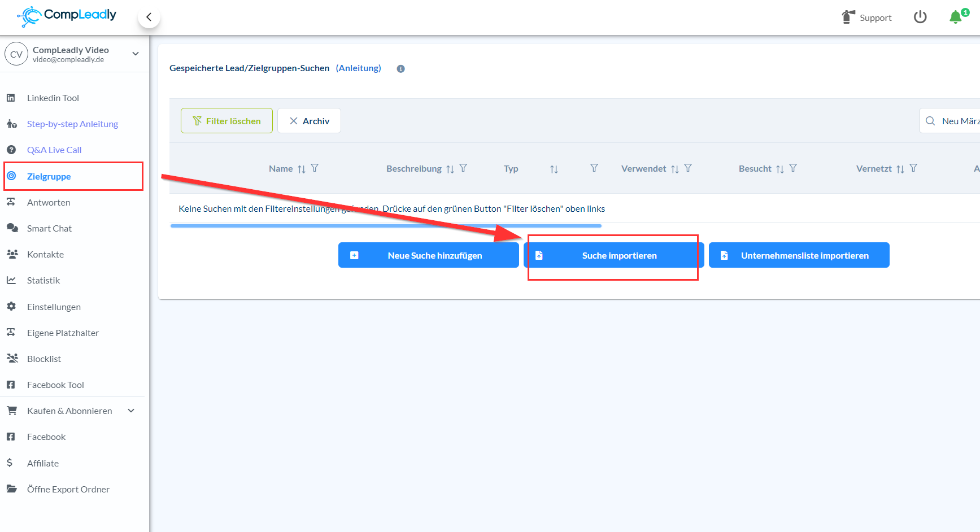Screen dimensions: 980x532
Task: Toggle the Archiv filter button
Action: pos(309,121)
